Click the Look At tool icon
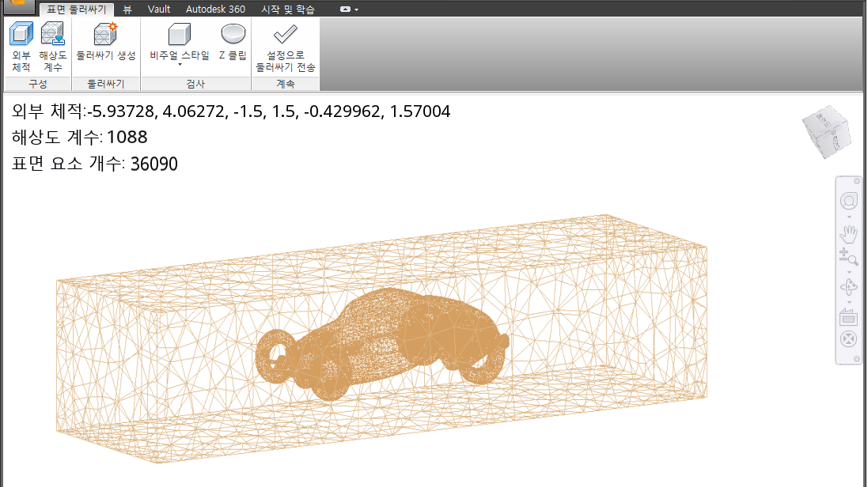The width and height of the screenshot is (868, 487). click(x=849, y=318)
